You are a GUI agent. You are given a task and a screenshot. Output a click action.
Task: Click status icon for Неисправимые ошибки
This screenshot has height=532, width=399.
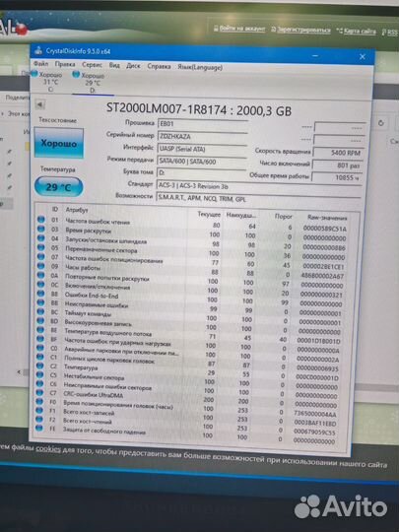click(x=40, y=302)
